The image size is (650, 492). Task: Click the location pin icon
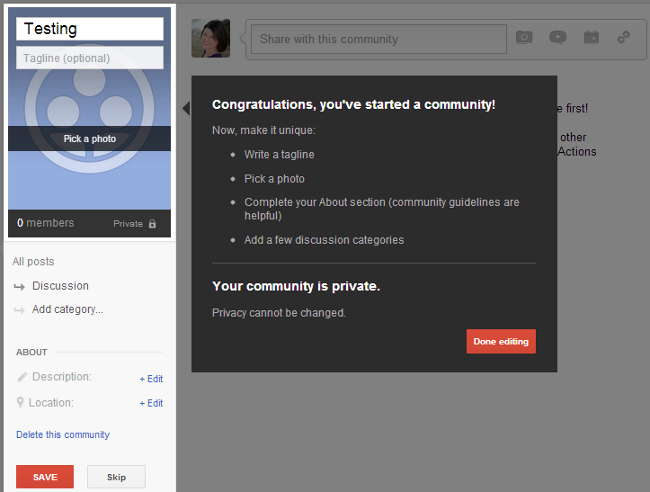[20, 402]
